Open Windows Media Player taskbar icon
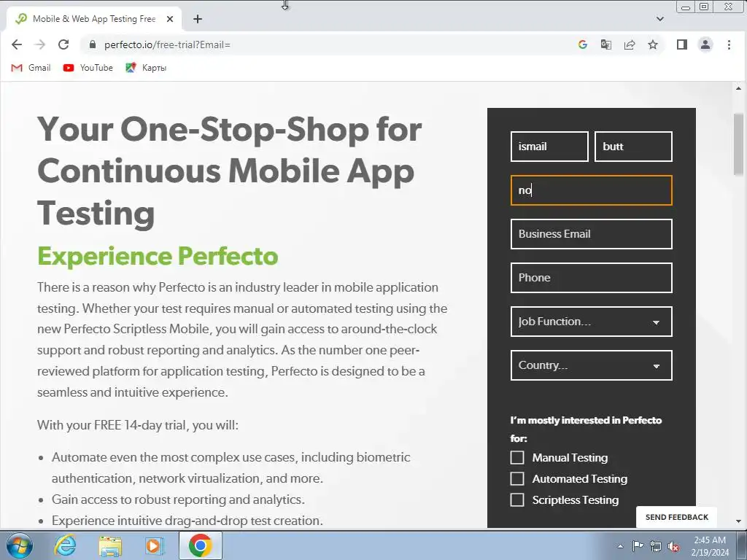Viewport: 747px width, 560px height. tap(154, 545)
